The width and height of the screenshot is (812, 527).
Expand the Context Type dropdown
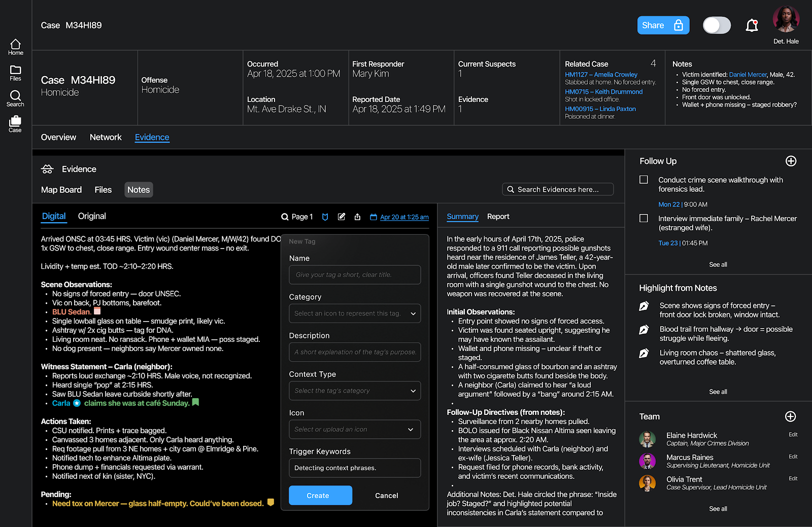[355, 391]
